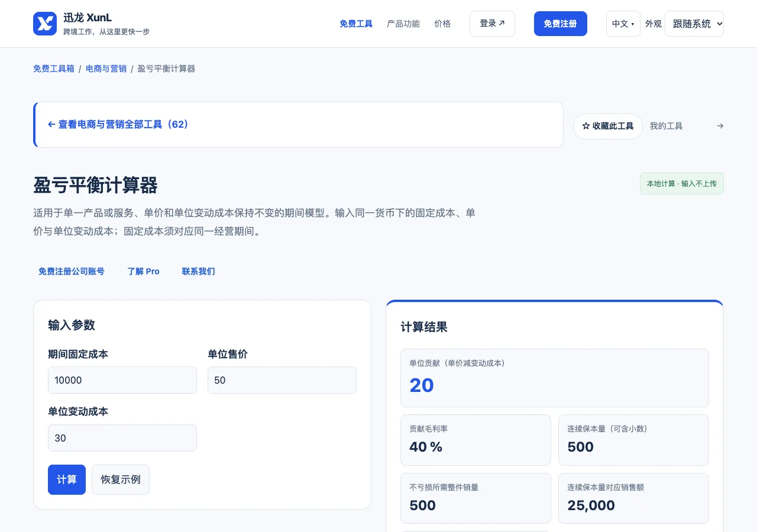Click the arrow icon beside 我的工具

point(720,126)
